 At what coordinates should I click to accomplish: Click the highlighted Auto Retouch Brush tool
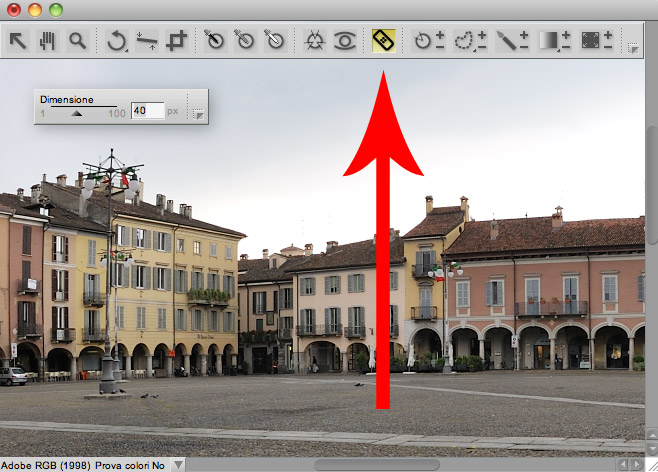point(384,41)
